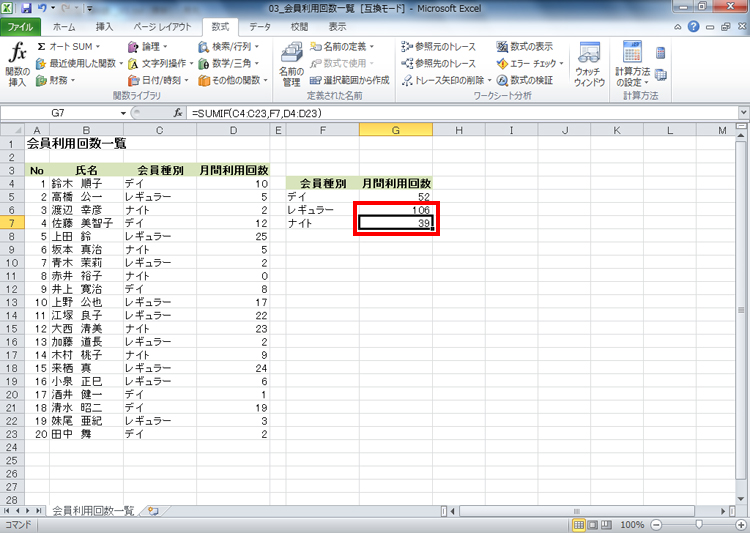Select column G header
Image resolution: width=750 pixels, height=533 pixels.
click(396, 130)
